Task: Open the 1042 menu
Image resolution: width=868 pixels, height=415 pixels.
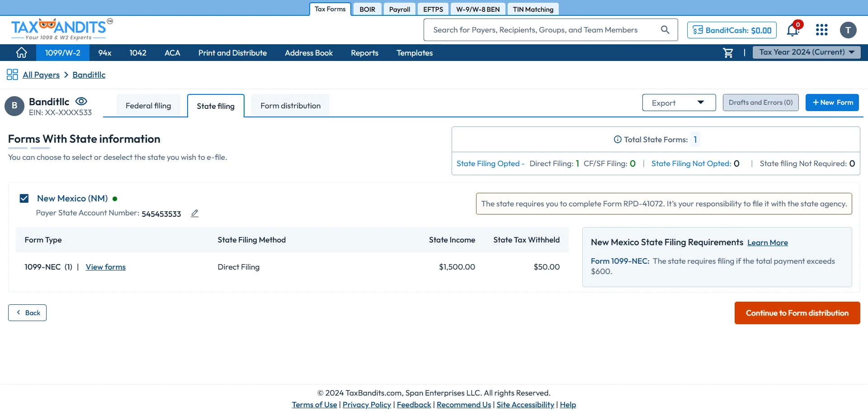Action: pyautogui.click(x=138, y=53)
